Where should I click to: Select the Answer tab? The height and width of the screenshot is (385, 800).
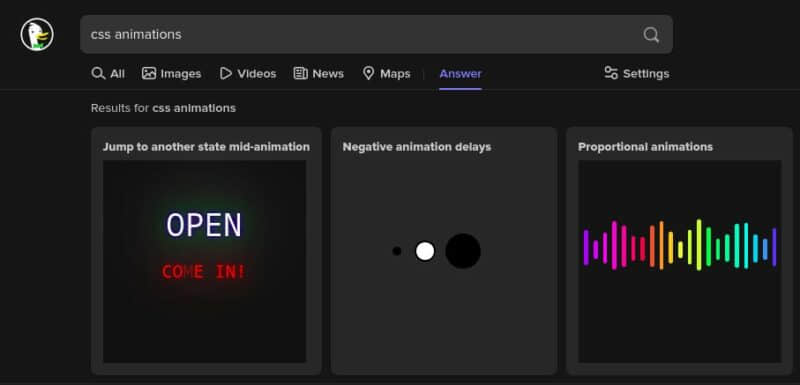click(460, 73)
